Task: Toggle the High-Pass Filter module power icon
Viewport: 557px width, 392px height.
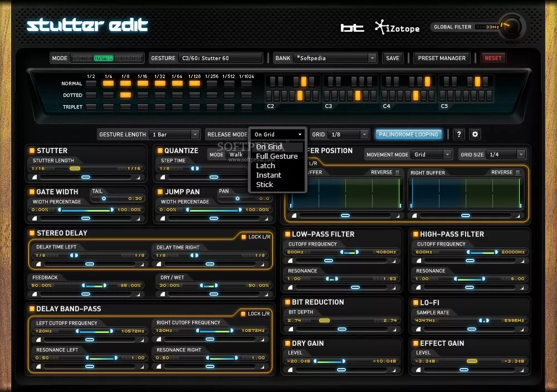Action: tap(416, 234)
